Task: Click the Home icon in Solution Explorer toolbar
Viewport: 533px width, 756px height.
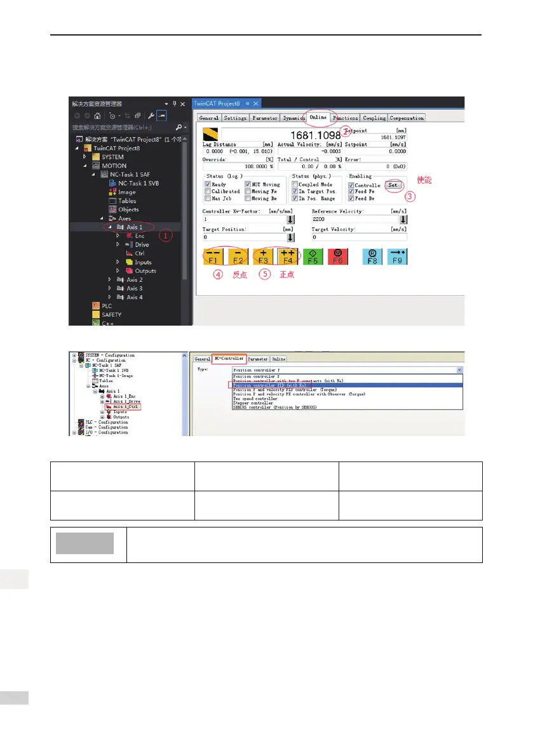Action: [97, 116]
